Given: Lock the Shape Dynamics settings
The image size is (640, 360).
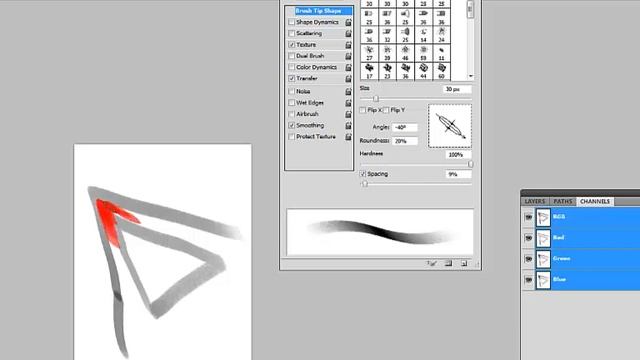Looking at the screenshot, I should point(348,22).
